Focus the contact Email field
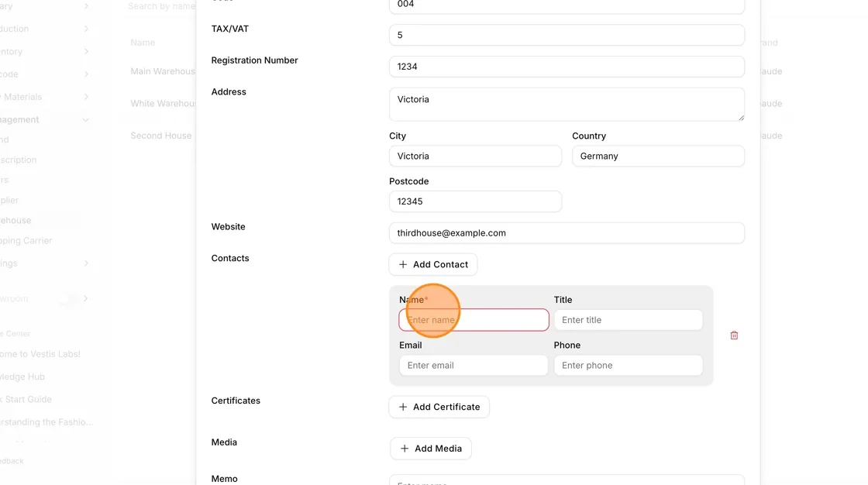 tap(474, 366)
